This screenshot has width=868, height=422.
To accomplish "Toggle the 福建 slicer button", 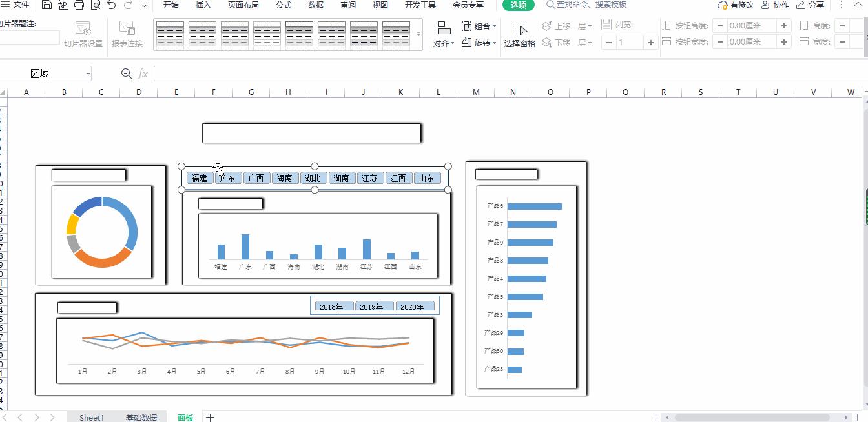I will point(199,178).
